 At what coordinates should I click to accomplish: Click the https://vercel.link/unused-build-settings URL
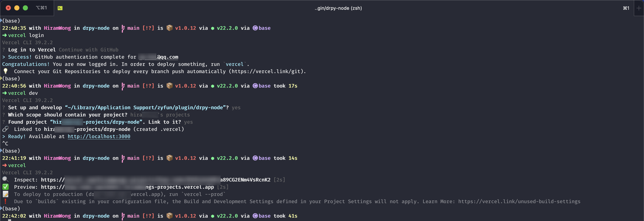click(519, 201)
